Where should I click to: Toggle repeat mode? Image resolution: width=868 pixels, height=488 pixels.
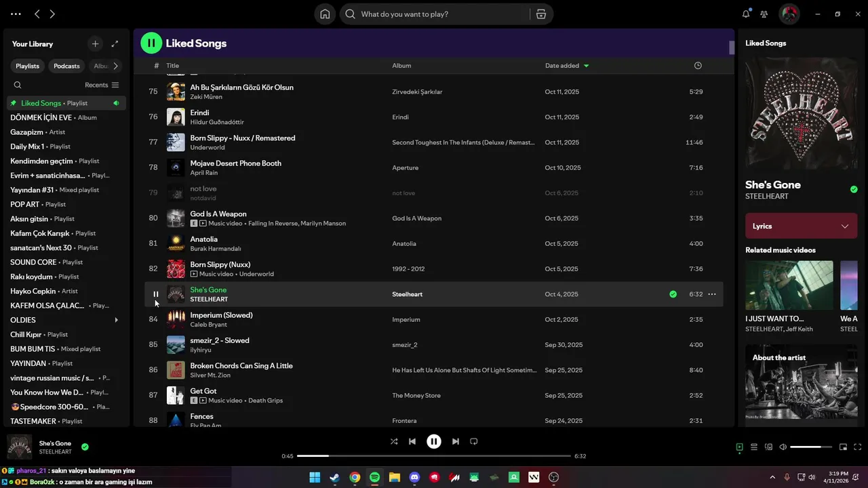pos(474,441)
